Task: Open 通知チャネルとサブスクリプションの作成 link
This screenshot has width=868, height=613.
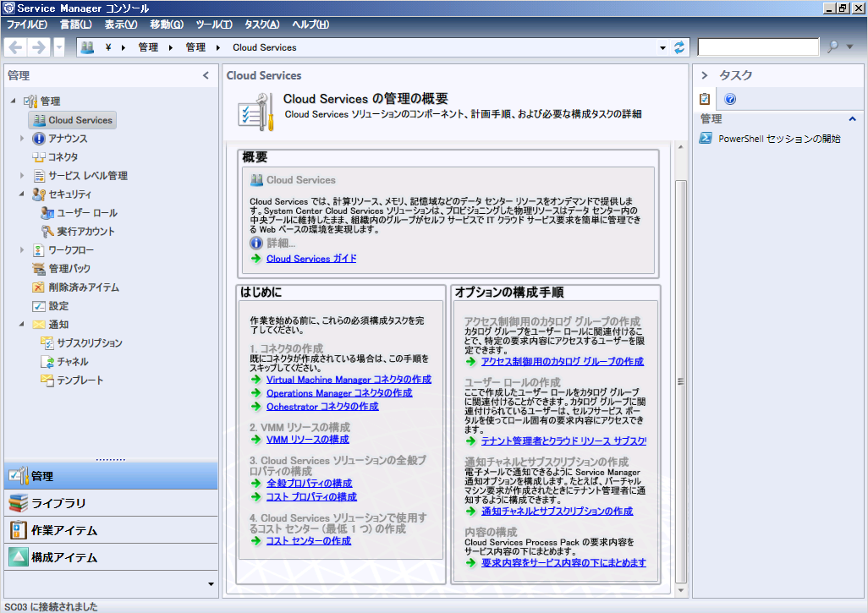Action: pyautogui.click(x=558, y=512)
